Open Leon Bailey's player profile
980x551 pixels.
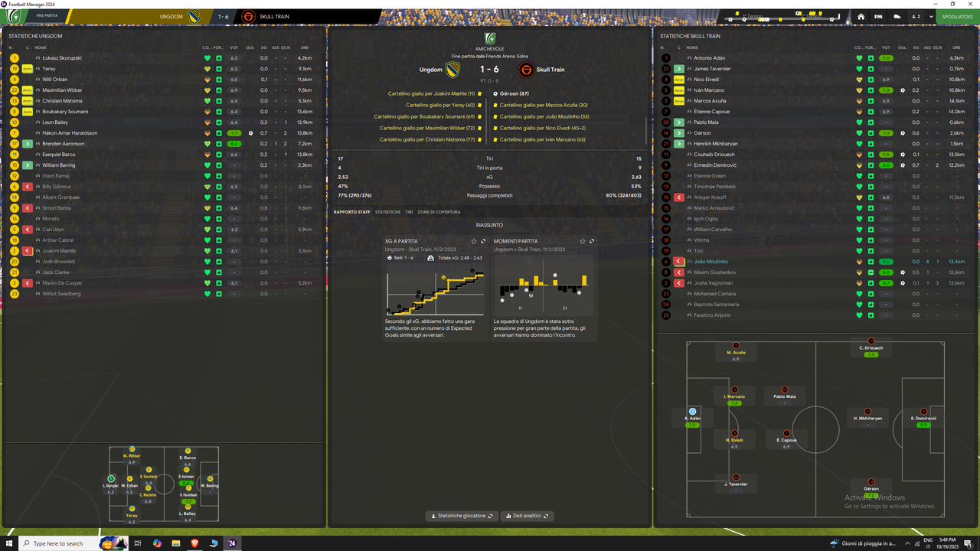tap(55, 122)
